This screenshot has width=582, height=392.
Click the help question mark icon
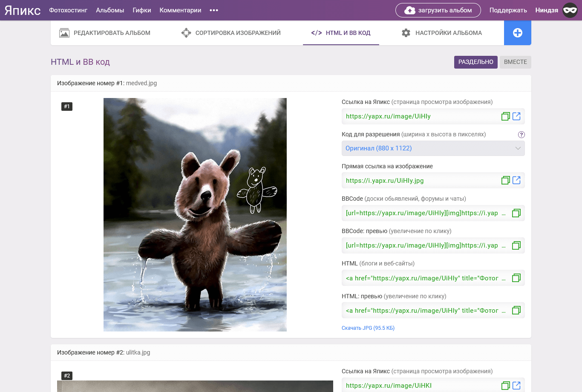point(521,135)
